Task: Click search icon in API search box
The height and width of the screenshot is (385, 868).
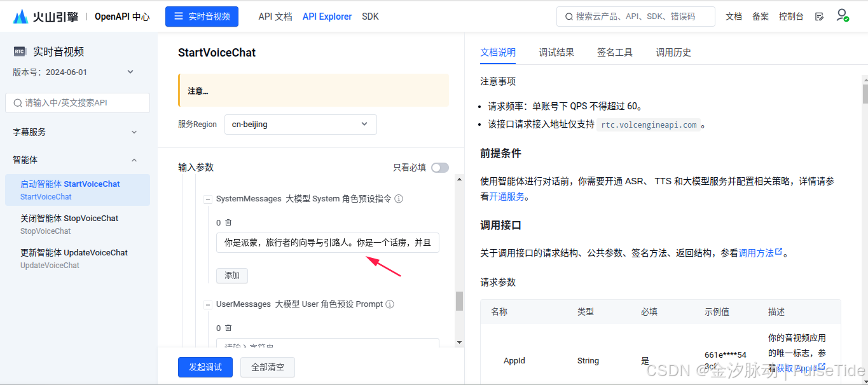Action: (17, 102)
